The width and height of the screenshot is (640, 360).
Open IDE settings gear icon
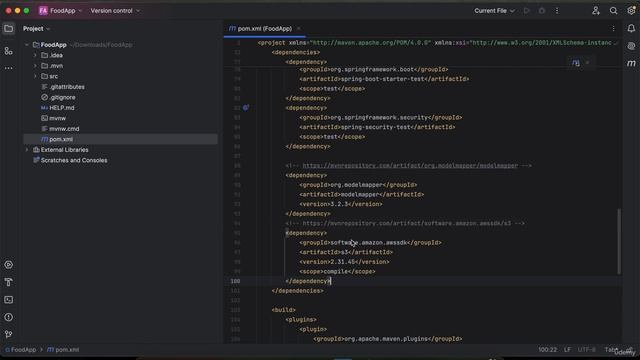[631, 11]
